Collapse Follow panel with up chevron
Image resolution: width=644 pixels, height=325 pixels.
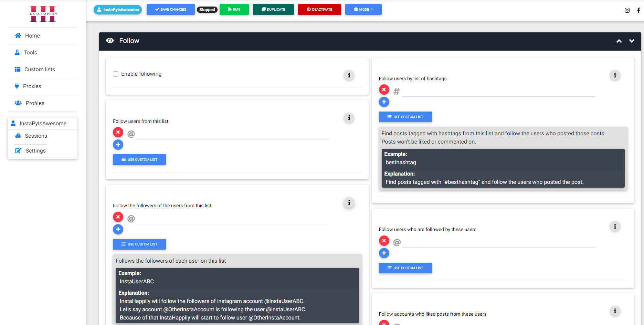(619, 41)
